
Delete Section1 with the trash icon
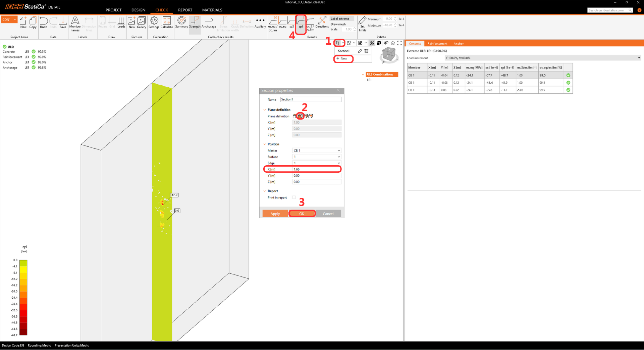[366, 51]
